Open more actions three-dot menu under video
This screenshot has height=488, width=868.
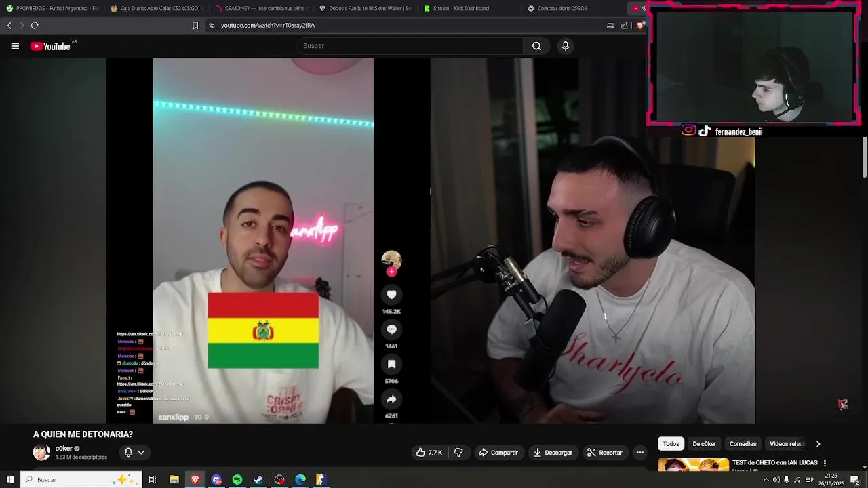coord(639,452)
